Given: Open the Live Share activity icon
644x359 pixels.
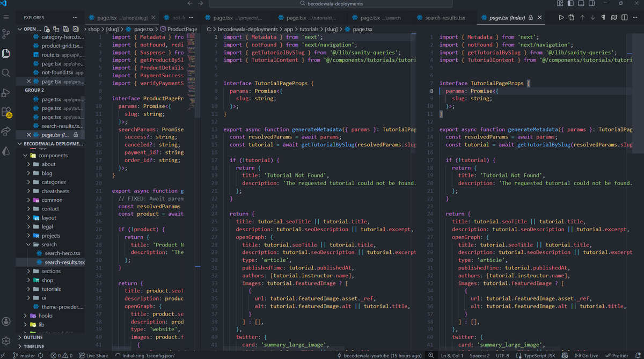Looking at the screenshot, I should point(6,132).
